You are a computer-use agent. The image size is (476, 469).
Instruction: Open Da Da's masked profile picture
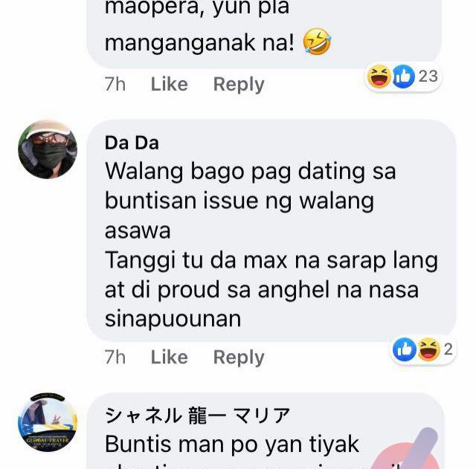(x=48, y=149)
